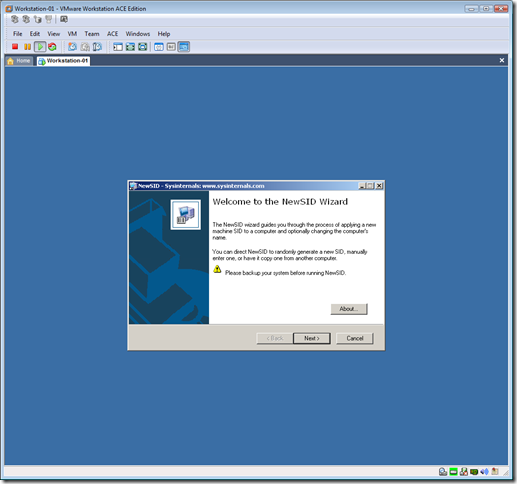517x484 pixels.
Task: Click the highlighted Console view icon
Action: [x=184, y=47]
